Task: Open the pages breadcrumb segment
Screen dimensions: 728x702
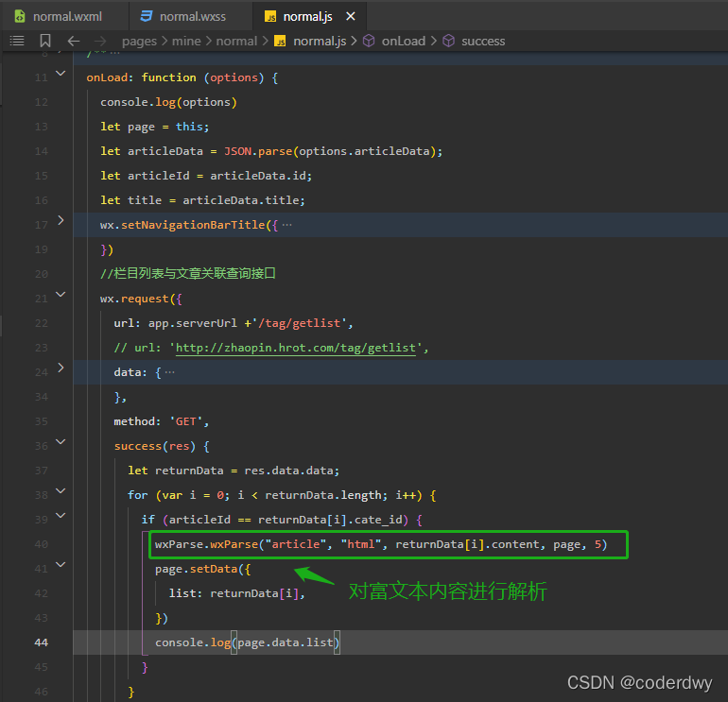Action: click(139, 42)
